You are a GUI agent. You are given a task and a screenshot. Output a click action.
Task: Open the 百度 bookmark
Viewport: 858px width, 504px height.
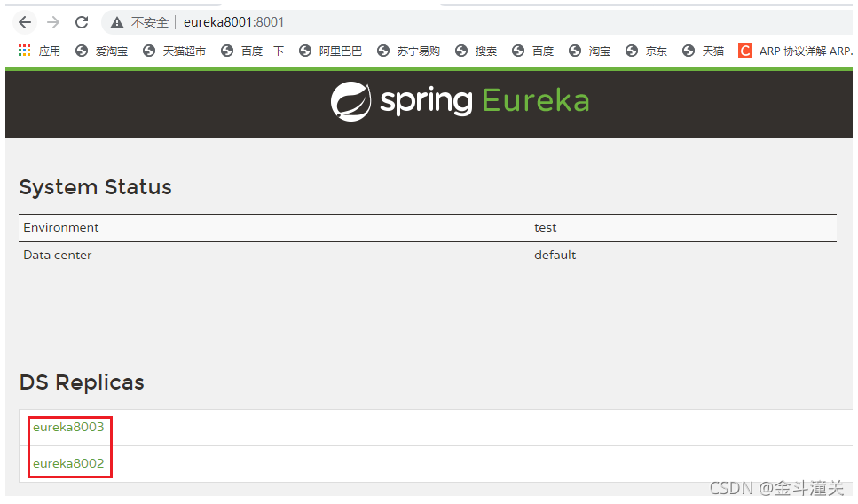533,51
